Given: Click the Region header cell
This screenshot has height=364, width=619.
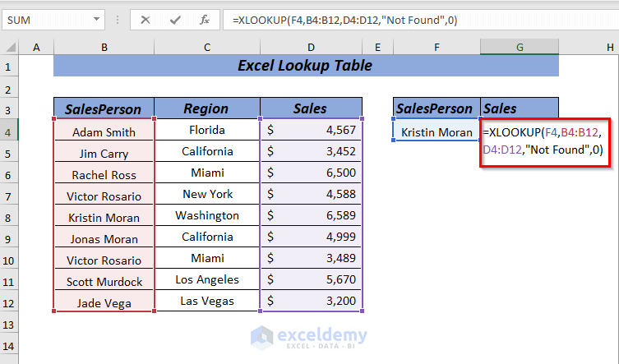Looking at the screenshot, I should tap(207, 108).
